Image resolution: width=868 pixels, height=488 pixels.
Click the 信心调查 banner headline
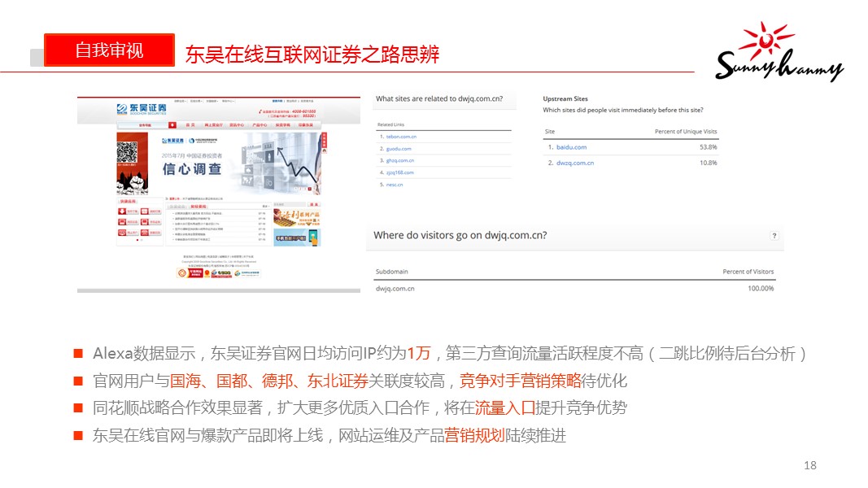coord(192,169)
